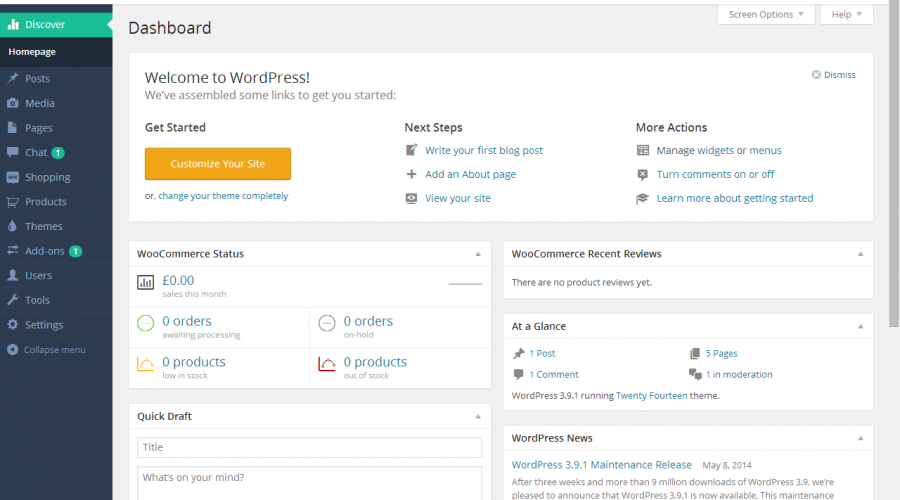Click the Users person icon in sidebar
The height and width of the screenshot is (500, 900).
[x=13, y=275]
